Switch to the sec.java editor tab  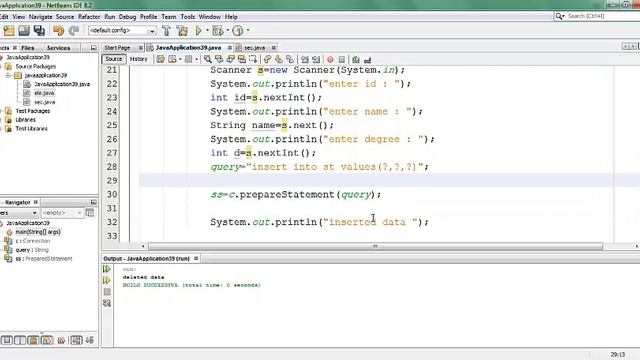254,48
